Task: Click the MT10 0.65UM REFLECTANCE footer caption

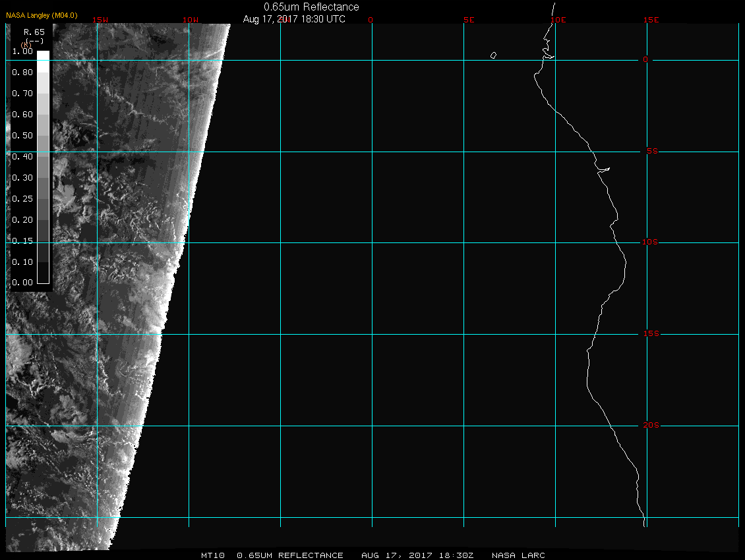Action: (271, 555)
